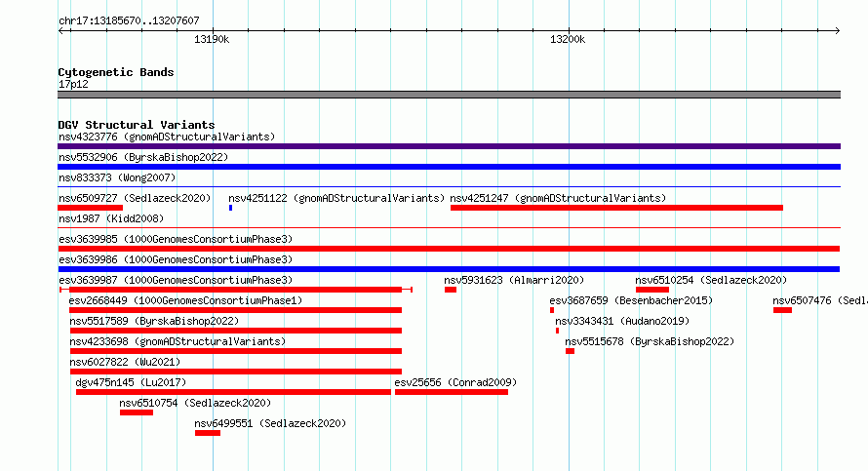
Task: Click the thick blue nsv5532906 variant bar
Action: coord(449,167)
